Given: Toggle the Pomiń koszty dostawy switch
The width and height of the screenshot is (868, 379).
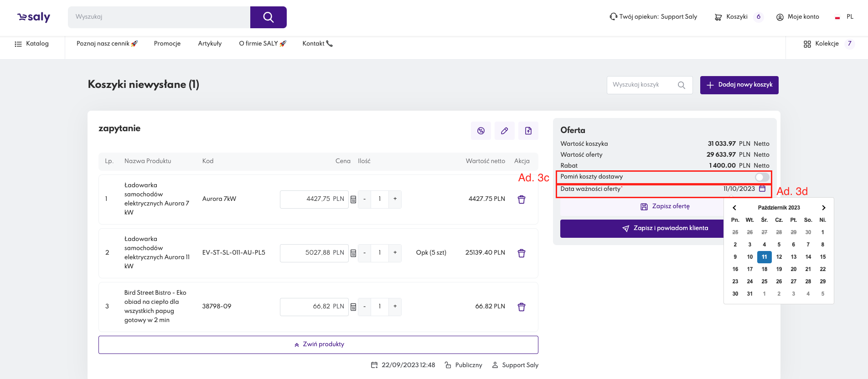Looking at the screenshot, I should (x=762, y=177).
